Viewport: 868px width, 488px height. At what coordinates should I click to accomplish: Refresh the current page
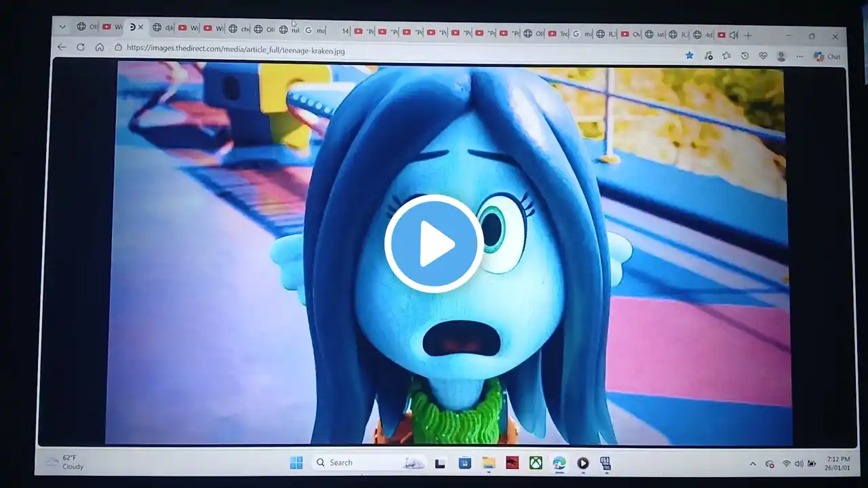pyautogui.click(x=81, y=47)
